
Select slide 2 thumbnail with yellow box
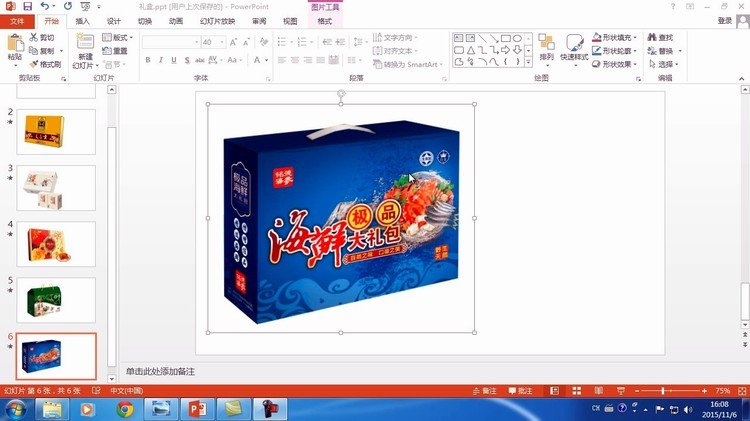[56, 132]
